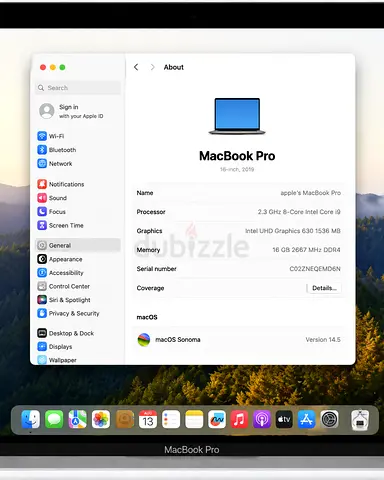The height and width of the screenshot is (480, 384).
Task: Select the computer name "apple's MacBook Pro"
Action: pyautogui.click(x=310, y=193)
